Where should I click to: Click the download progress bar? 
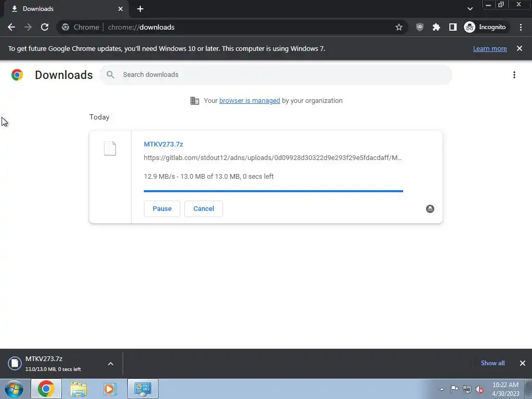point(273,191)
